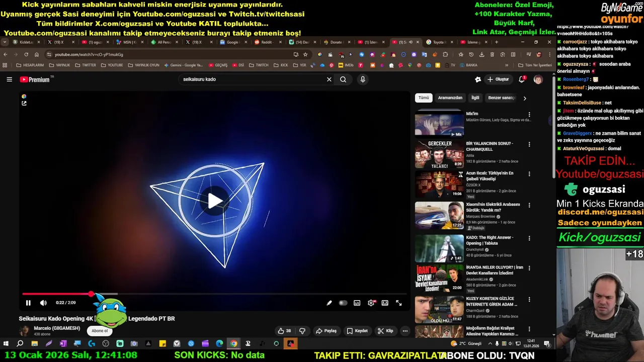Toggle the autoplay switch in player

[343, 303]
